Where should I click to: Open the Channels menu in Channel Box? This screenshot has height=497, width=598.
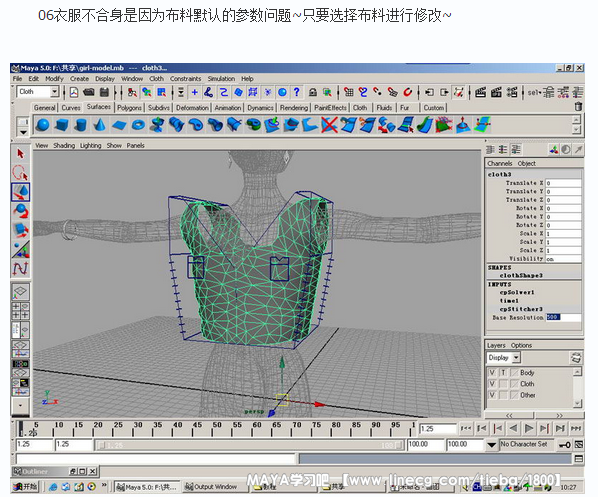(x=499, y=163)
